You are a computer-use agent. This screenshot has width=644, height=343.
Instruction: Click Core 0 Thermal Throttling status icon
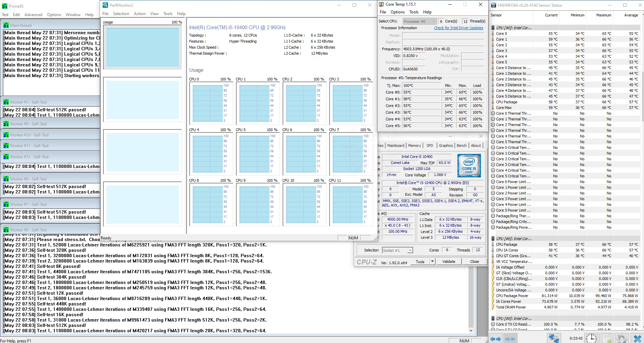[493, 113]
